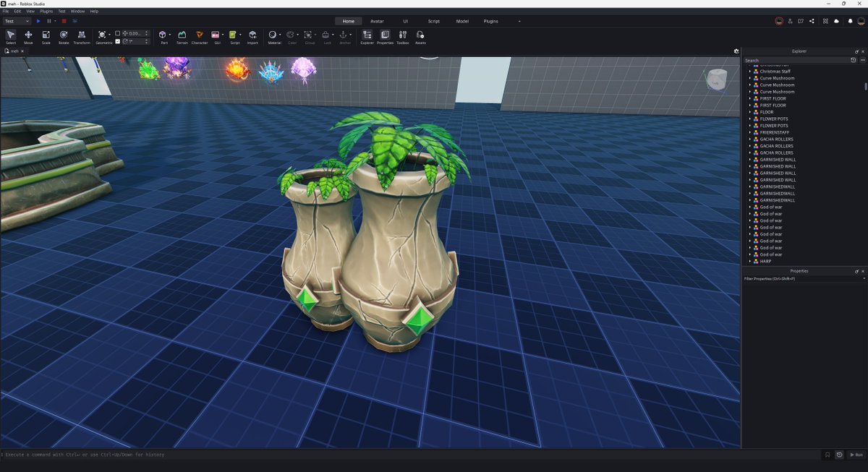Viewport: 868px width, 472px height.
Task: Toggle the rotate snapping checkbox
Action: tap(118, 41)
